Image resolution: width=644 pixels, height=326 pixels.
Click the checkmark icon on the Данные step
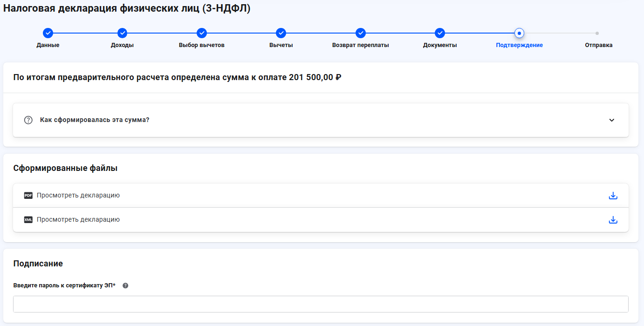point(48,33)
